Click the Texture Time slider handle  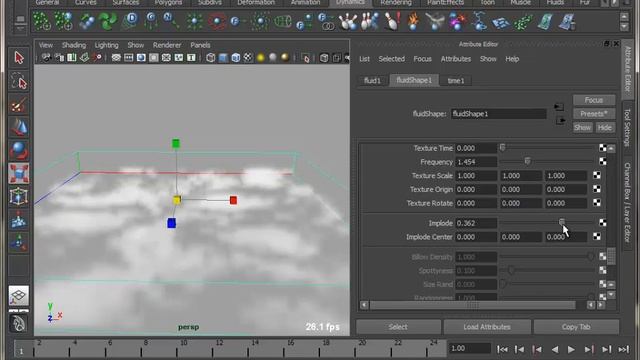[x=502, y=148]
